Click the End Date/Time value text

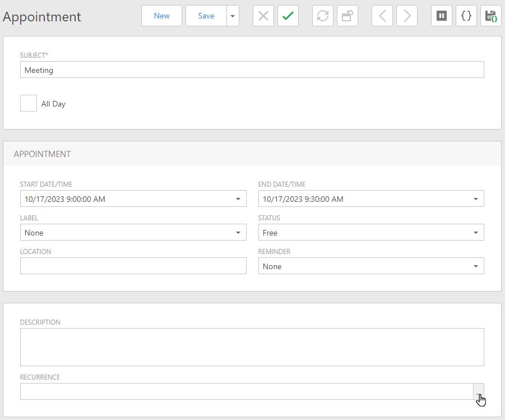pyautogui.click(x=303, y=199)
